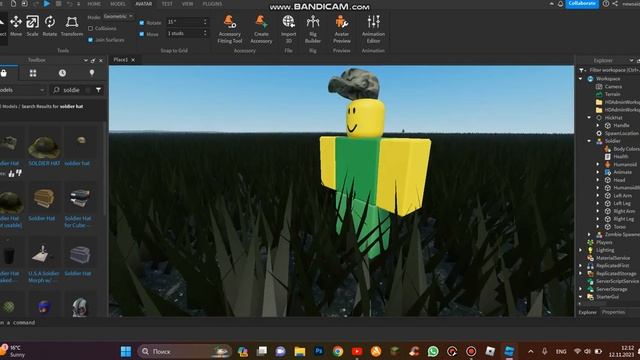Open Avatar Preview

(x=342, y=29)
